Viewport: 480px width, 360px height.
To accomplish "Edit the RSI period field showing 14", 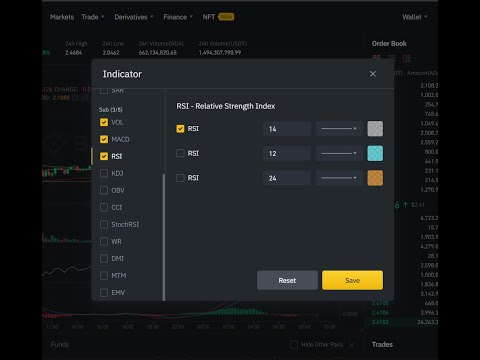I will [287, 129].
